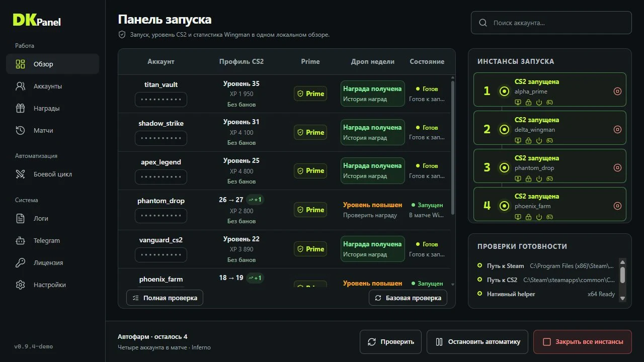
Task: Click the Проверить button in the footer
Action: (391, 342)
